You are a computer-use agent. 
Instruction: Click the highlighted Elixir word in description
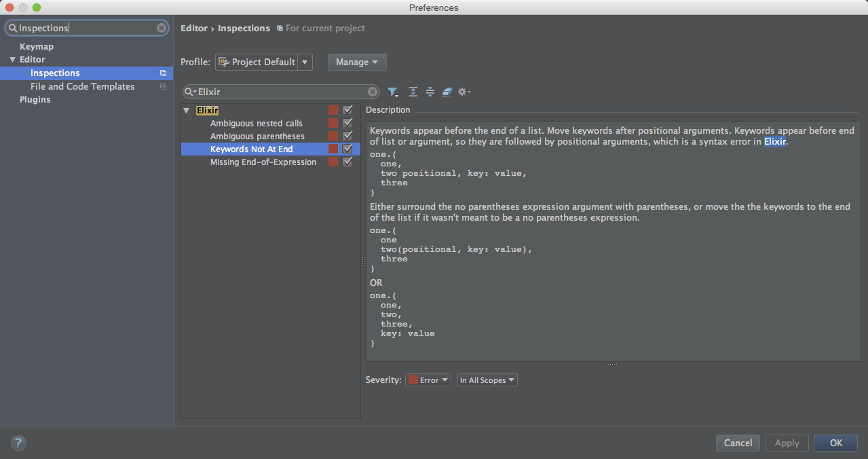(774, 142)
